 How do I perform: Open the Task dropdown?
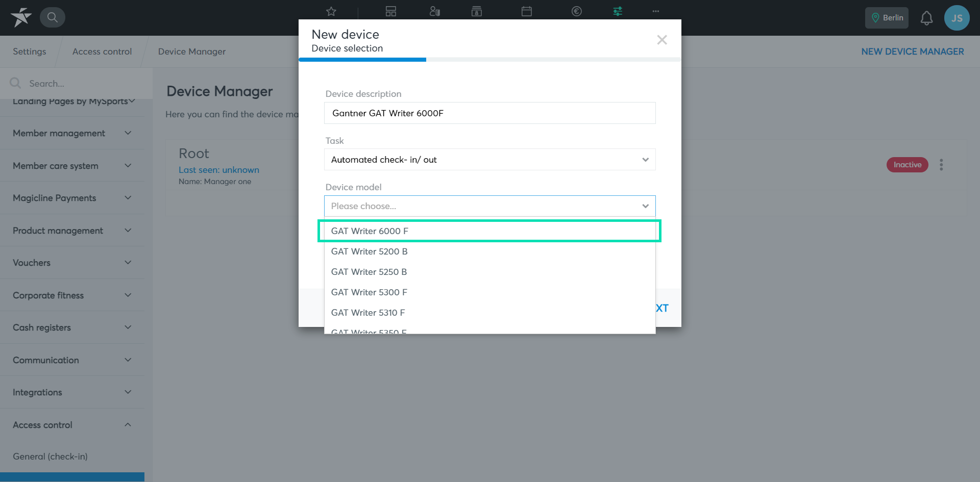click(x=490, y=160)
